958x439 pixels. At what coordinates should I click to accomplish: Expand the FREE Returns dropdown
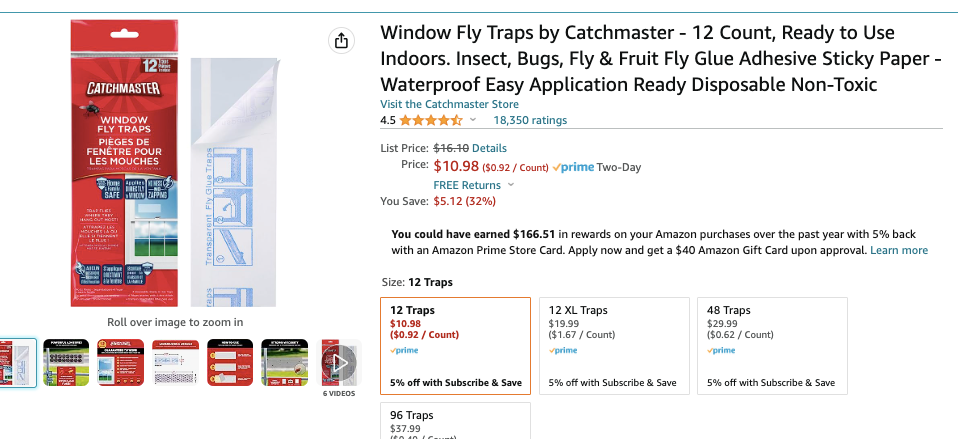(x=511, y=185)
